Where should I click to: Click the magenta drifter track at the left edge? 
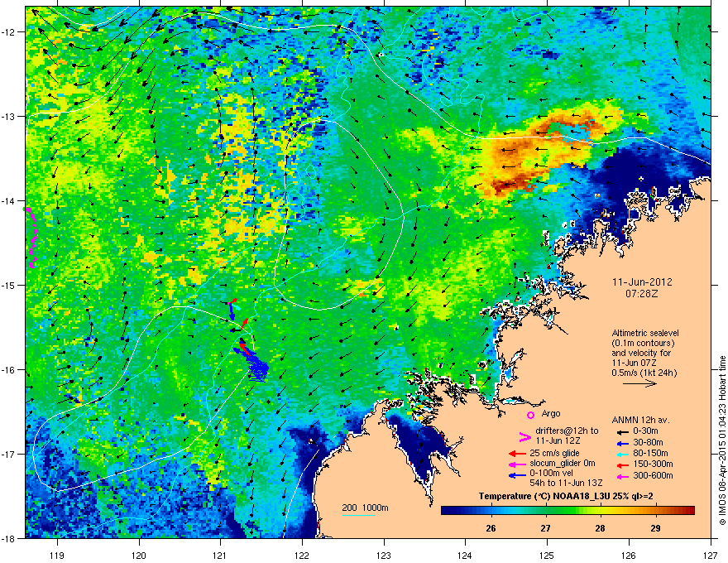point(31,238)
